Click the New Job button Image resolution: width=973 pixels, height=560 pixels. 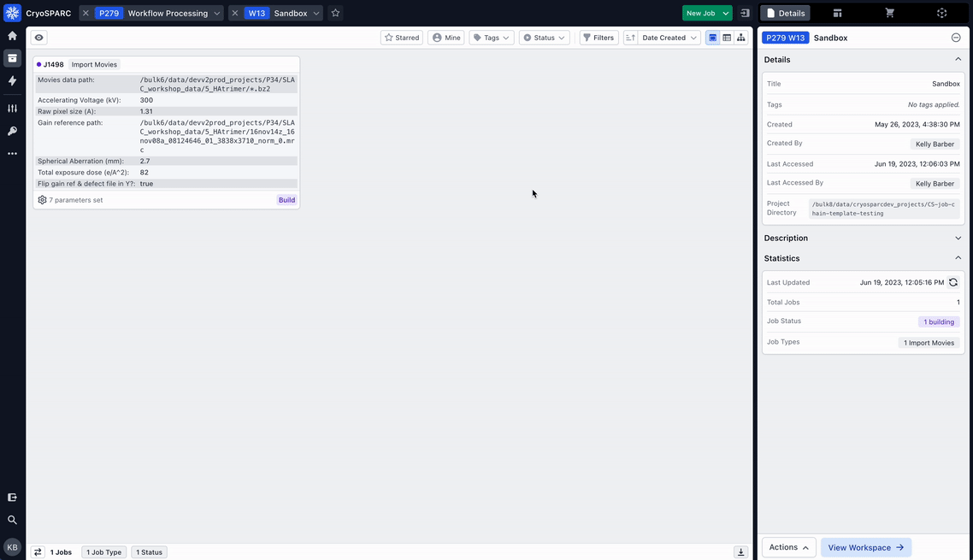(x=700, y=13)
